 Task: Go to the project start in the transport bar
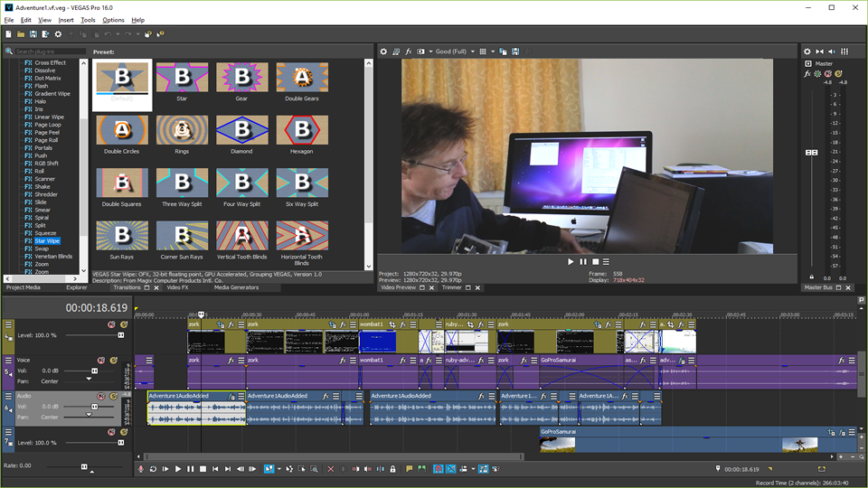[x=215, y=469]
